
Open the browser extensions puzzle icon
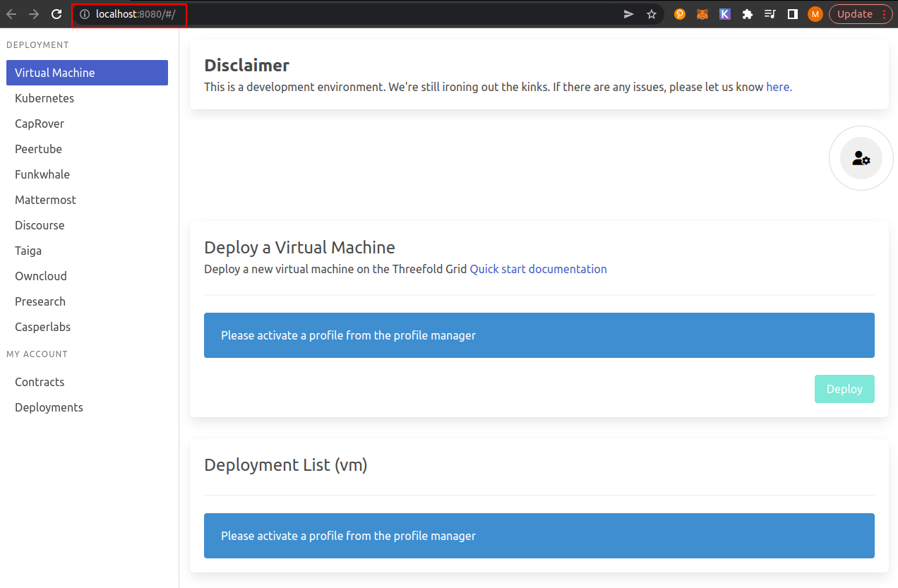(747, 13)
